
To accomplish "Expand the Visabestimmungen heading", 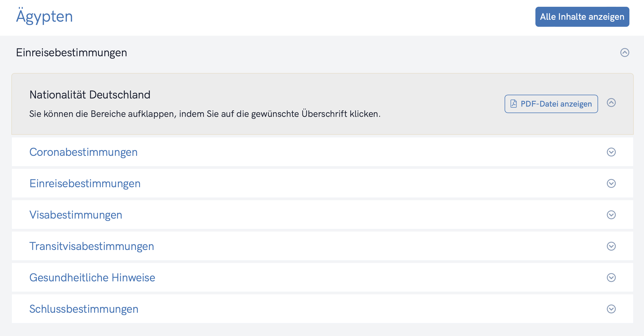I will 76,215.
